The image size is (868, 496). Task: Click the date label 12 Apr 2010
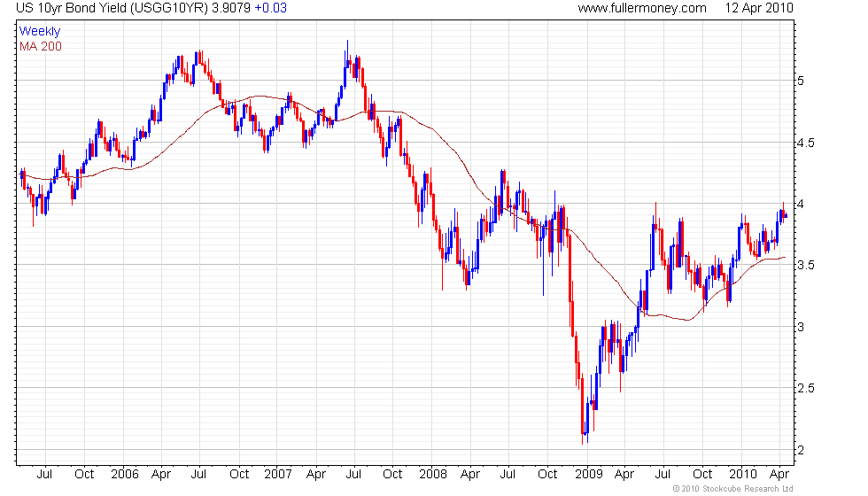click(759, 8)
